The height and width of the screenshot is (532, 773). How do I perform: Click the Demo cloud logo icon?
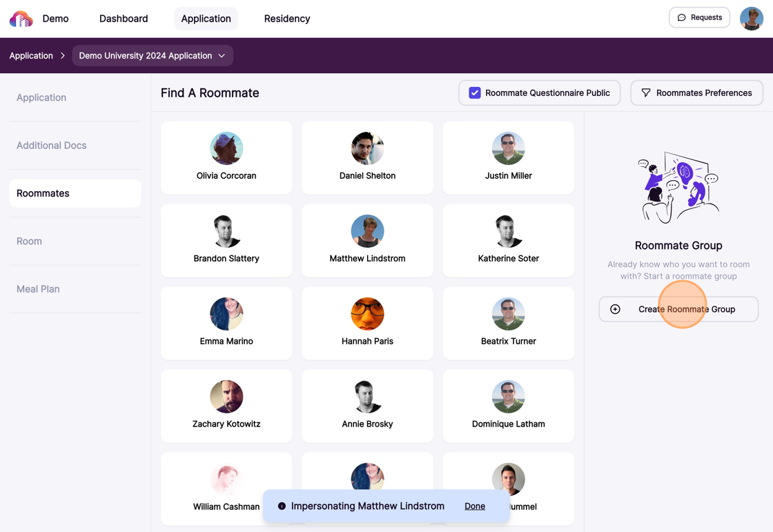click(21, 19)
